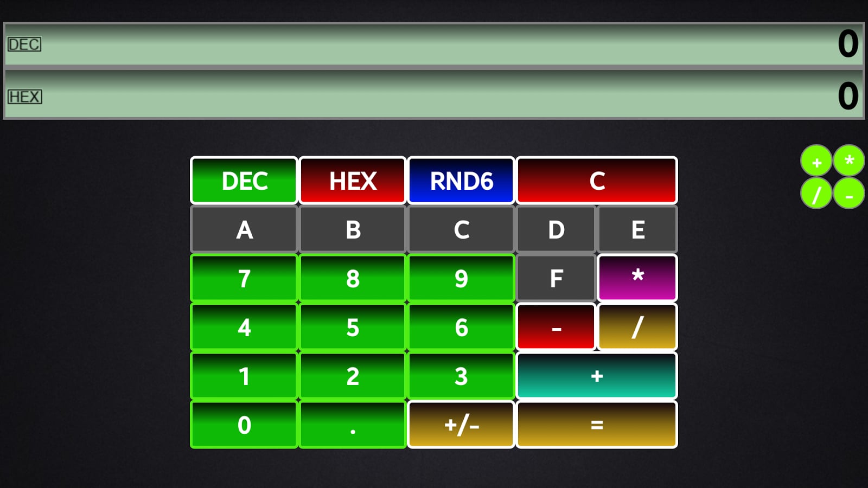The image size is (868, 488).
Task: Toggle the sign with the +/- key
Action: point(461,425)
